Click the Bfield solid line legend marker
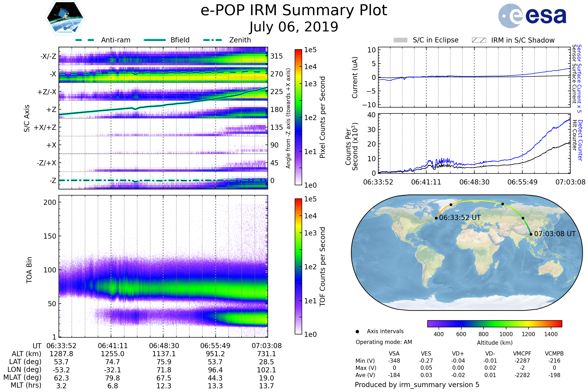The height and width of the screenshot is (392, 588). click(x=155, y=40)
